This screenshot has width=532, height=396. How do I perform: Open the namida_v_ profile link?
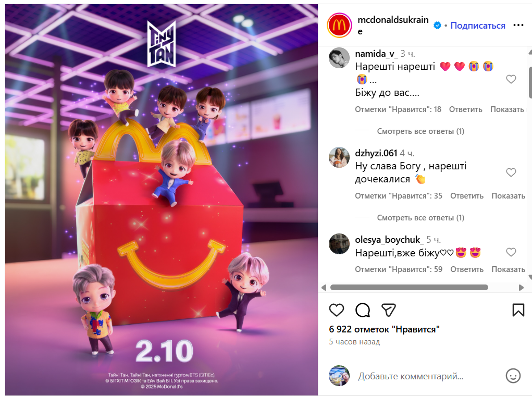point(376,54)
